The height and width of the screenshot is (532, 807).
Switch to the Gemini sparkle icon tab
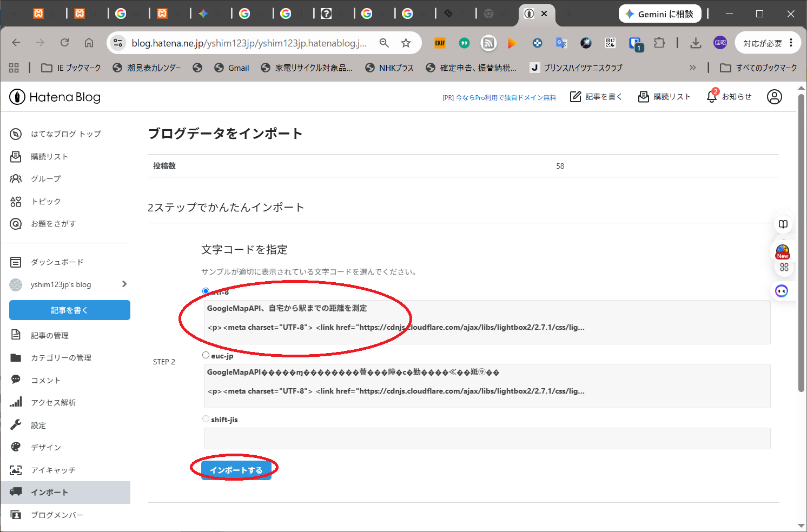tap(203, 14)
